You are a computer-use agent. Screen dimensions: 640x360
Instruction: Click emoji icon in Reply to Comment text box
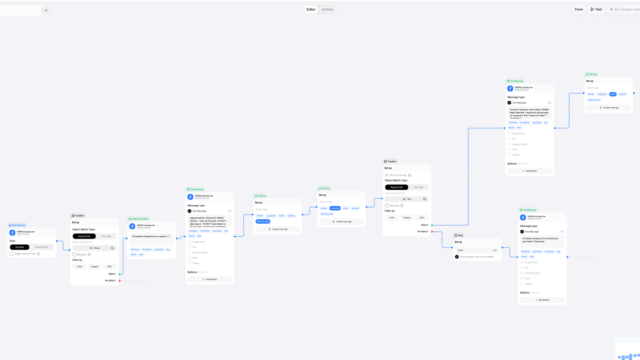click(x=169, y=236)
